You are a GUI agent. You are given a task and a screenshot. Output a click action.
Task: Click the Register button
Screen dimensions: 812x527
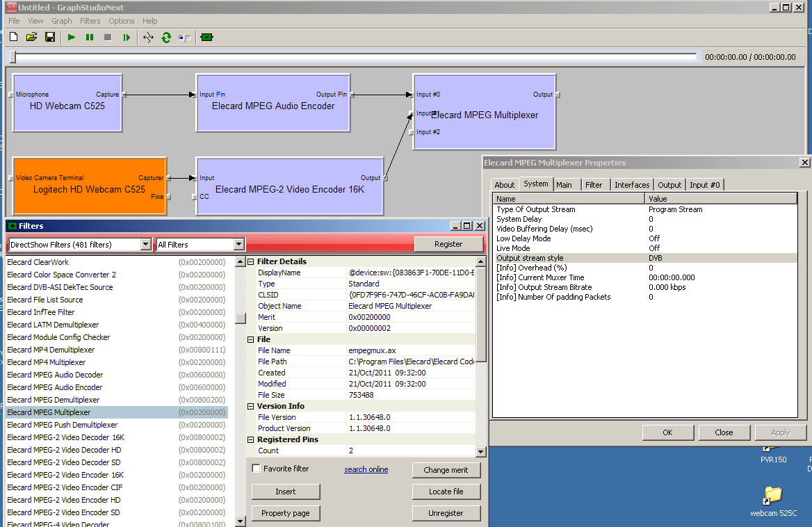(448, 244)
